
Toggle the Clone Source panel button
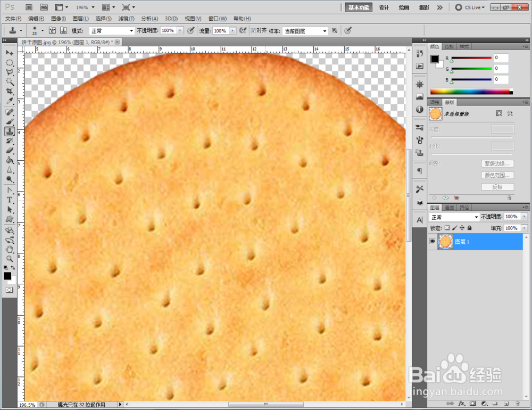[x=63, y=30]
